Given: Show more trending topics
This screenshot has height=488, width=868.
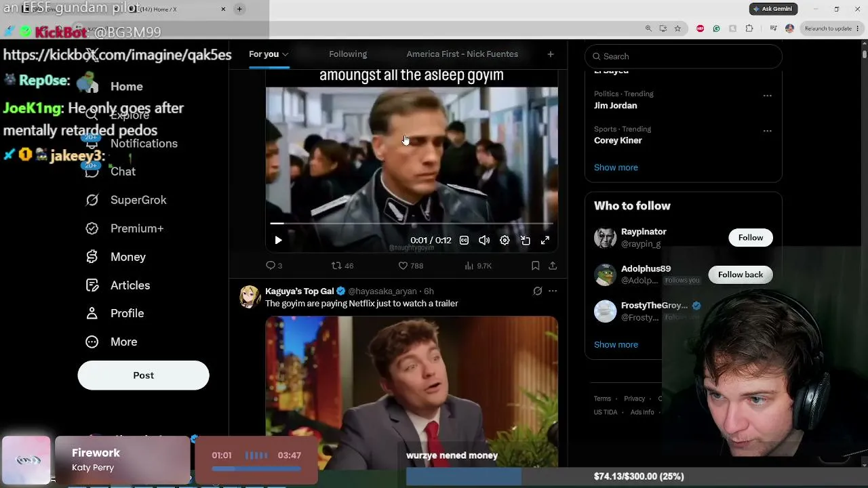Looking at the screenshot, I should tap(616, 167).
